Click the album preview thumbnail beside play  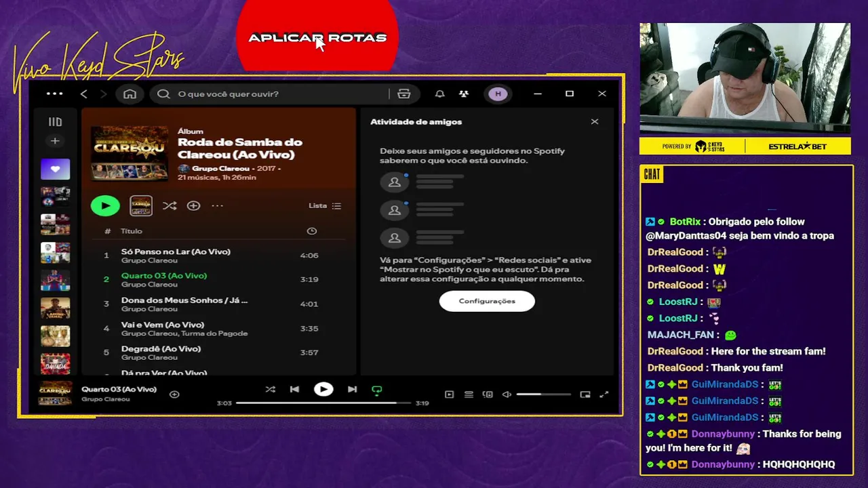[x=141, y=205]
